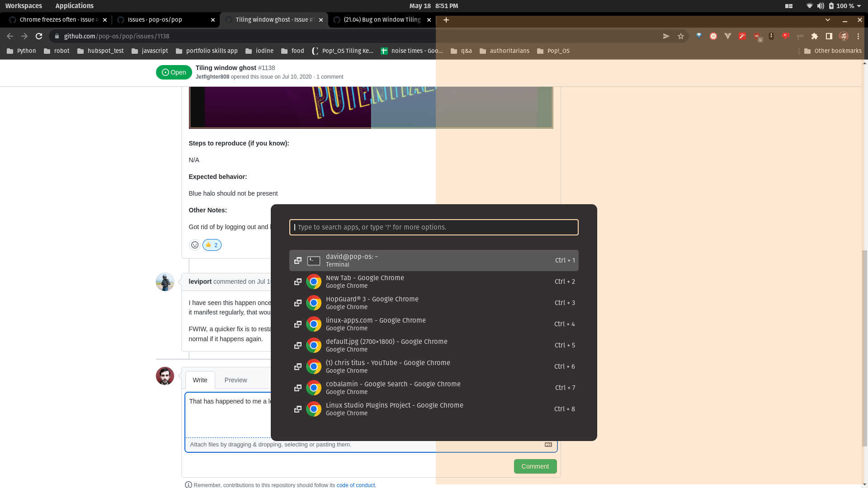The image size is (868, 488).
Task: Select the Vimium extension icon
Action: tap(728, 36)
